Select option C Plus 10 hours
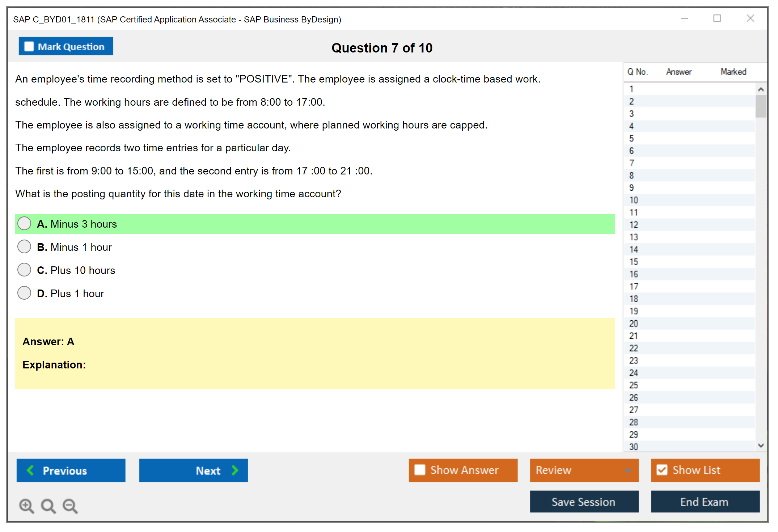778x532 pixels. click(24, 270)
